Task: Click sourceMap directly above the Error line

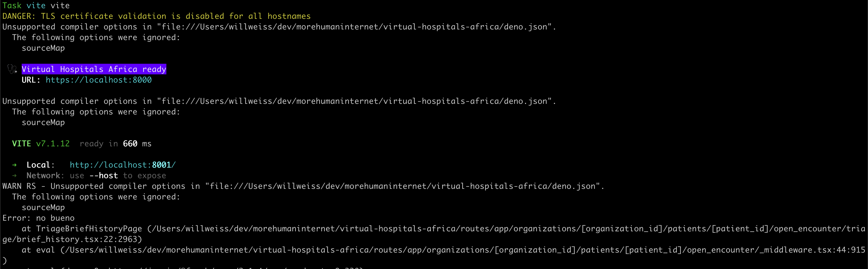Action: pos(43,208)
